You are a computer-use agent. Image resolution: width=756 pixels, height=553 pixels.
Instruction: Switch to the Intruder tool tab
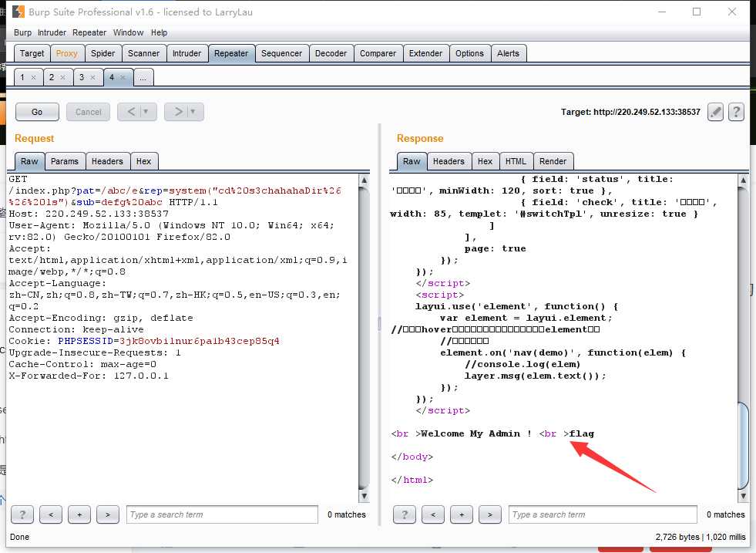coord(186,53)
